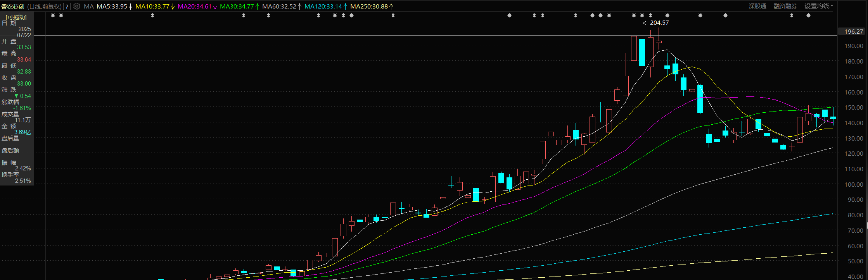Click the rightmost star event marker
The width and height of the screenshot is (868, 280).
808,15
